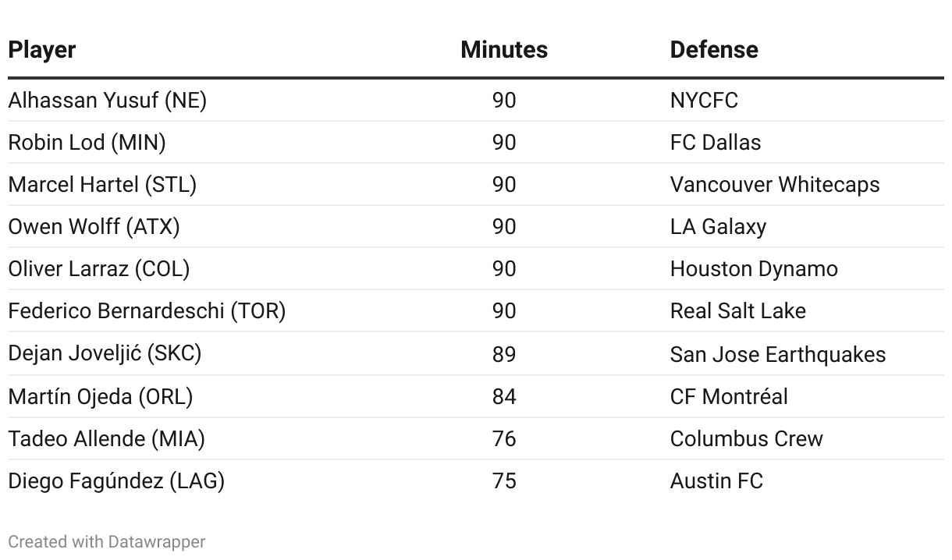
Task: Click Diego Fagúndez (LAG) player name
Action: [x=116, y=480]
